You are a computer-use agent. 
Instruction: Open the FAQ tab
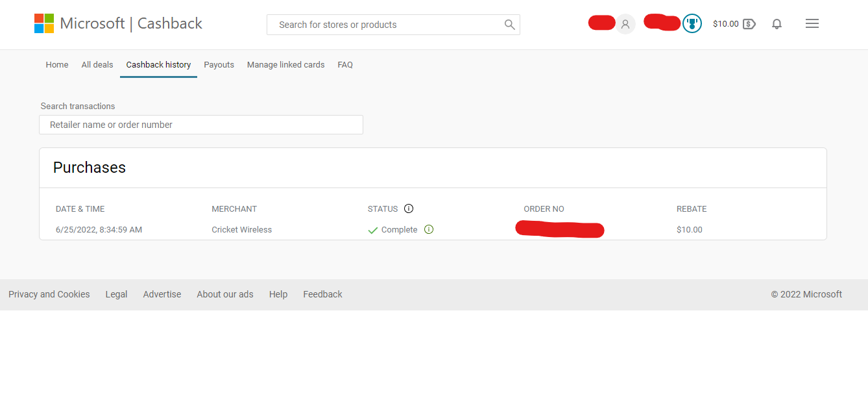[345, 65]
